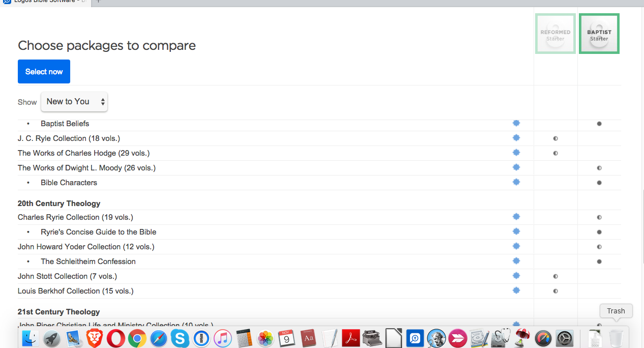Image resolution: width=644 pixels, height=348 pixels.
Task: Click Charles Ryrie Collection (19 vols.)
Action: click(75, 217)
